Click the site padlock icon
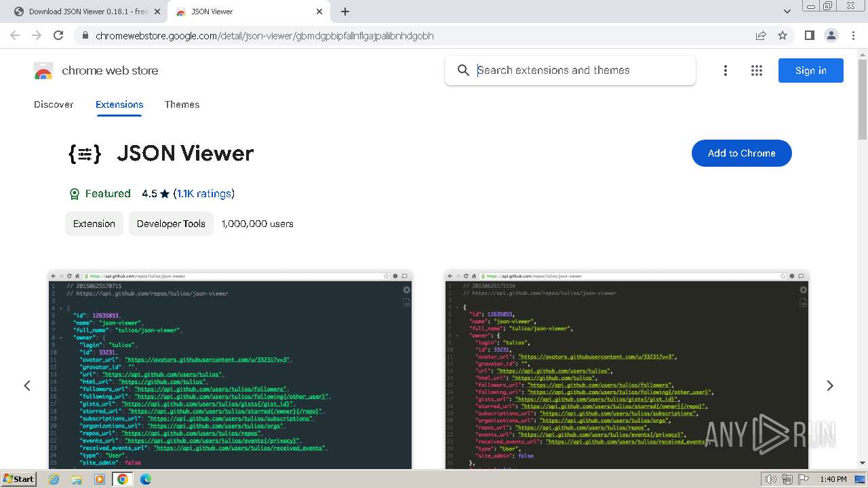868x488 pixels. pos(85,36)
